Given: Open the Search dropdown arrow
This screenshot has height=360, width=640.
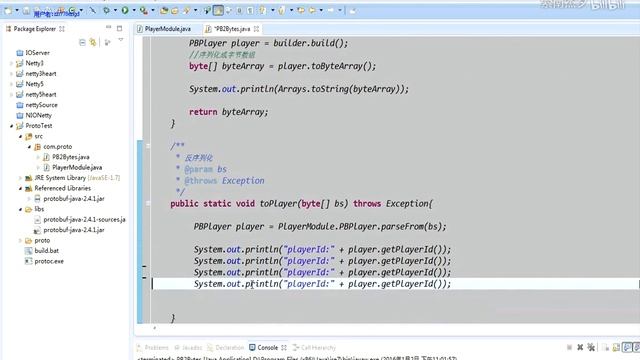Looking at the screenshot, I should pyautogui.click(x=195, y=10).
